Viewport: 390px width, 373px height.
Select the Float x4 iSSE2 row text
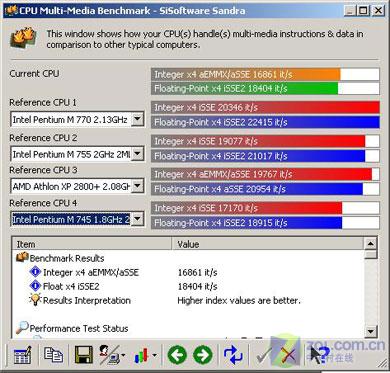pyautogui.click(x=71, y=286)
